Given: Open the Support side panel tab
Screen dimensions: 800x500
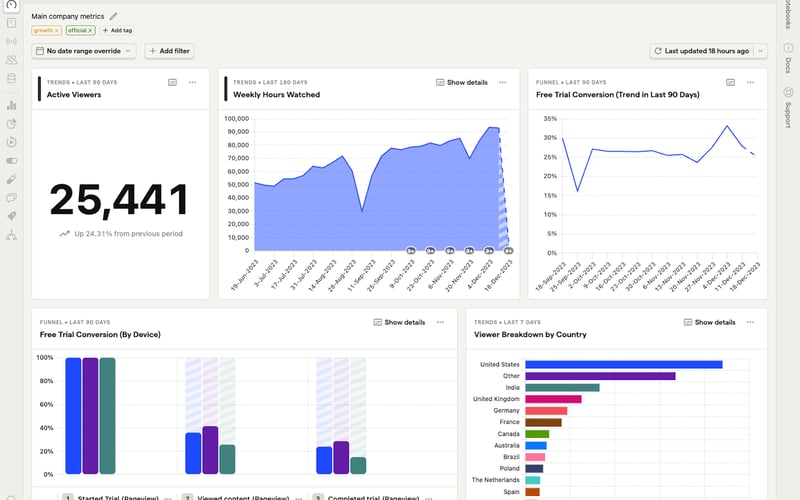Looking at the screenshot, I should pyautogui.click(x=788, y=108).
